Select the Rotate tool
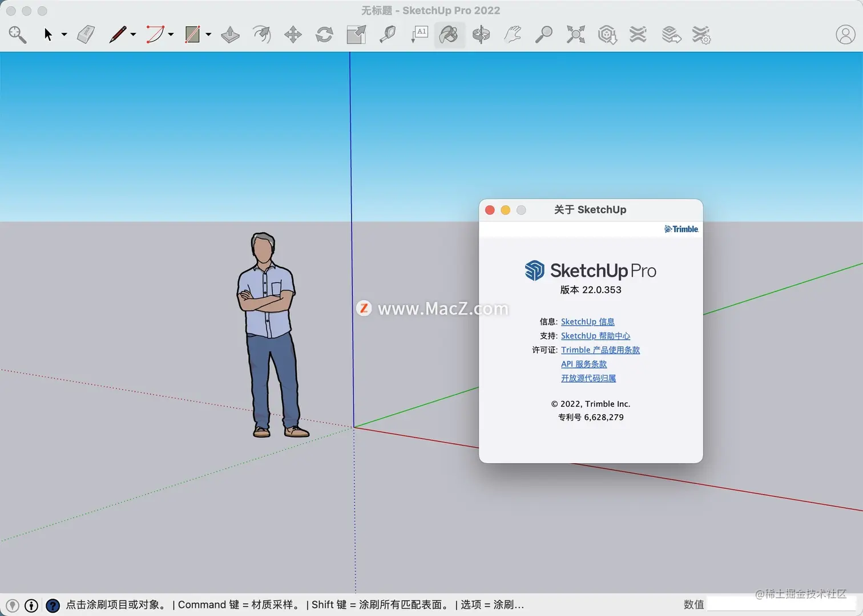This screenshot has width=863, height=616. click(x=324, y=35)
